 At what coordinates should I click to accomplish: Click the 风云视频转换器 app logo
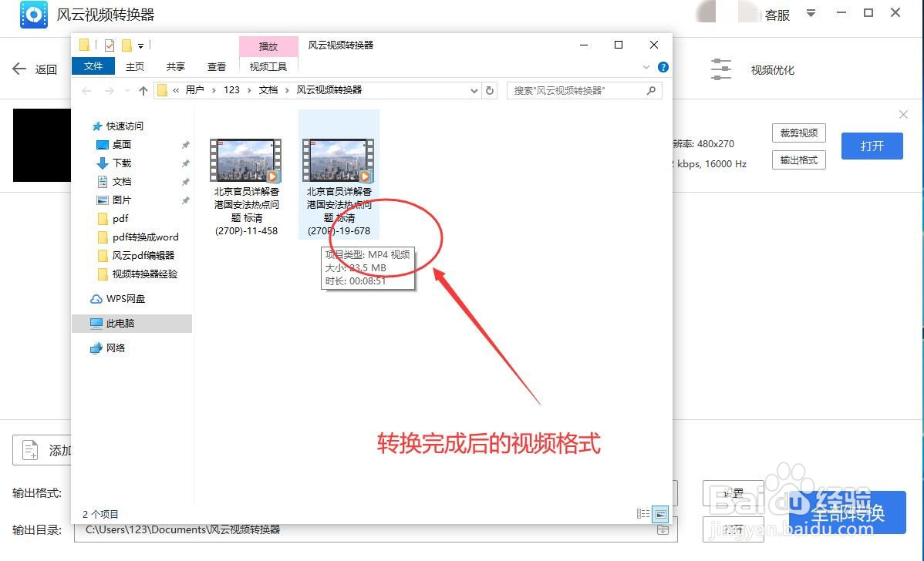click(x=34, y=14)
